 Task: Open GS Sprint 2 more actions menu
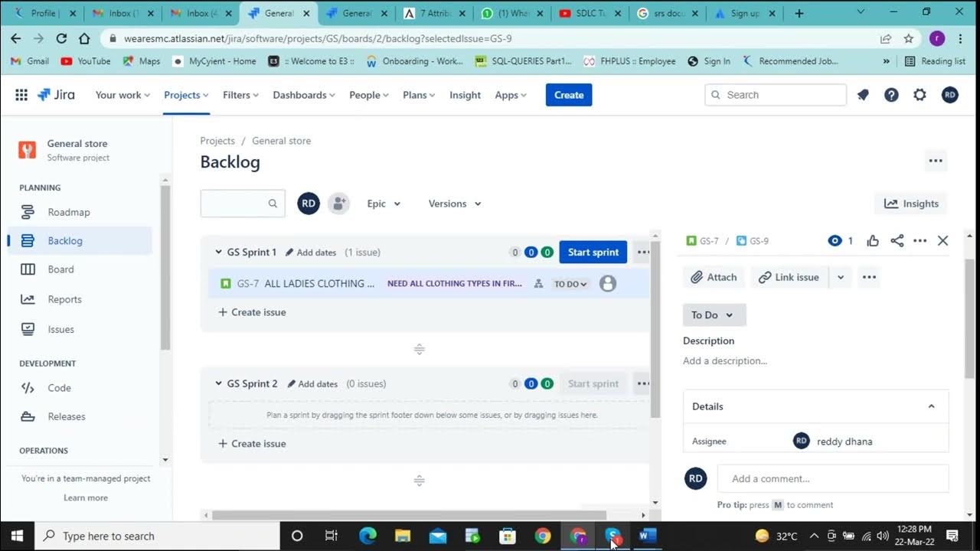click(x=642, y=383)
